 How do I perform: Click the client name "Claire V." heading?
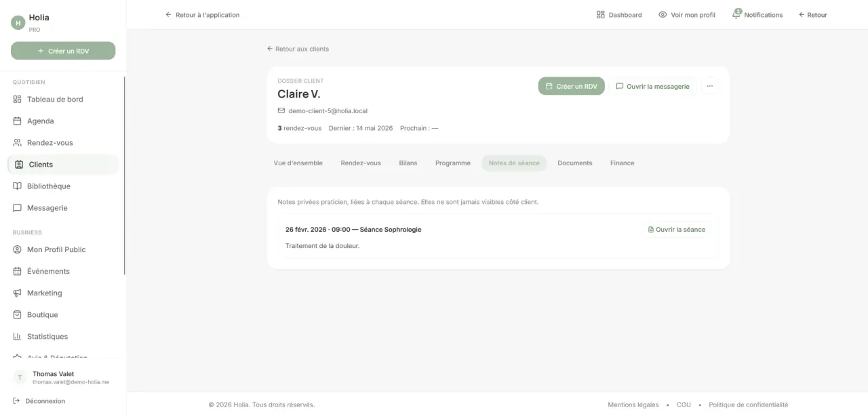point(299,94)
